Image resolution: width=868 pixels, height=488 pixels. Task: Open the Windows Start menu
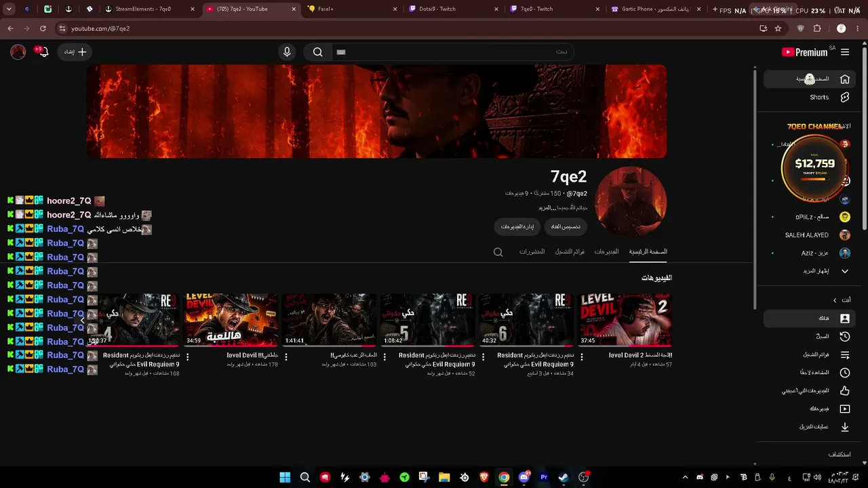(x=285, y=477)
